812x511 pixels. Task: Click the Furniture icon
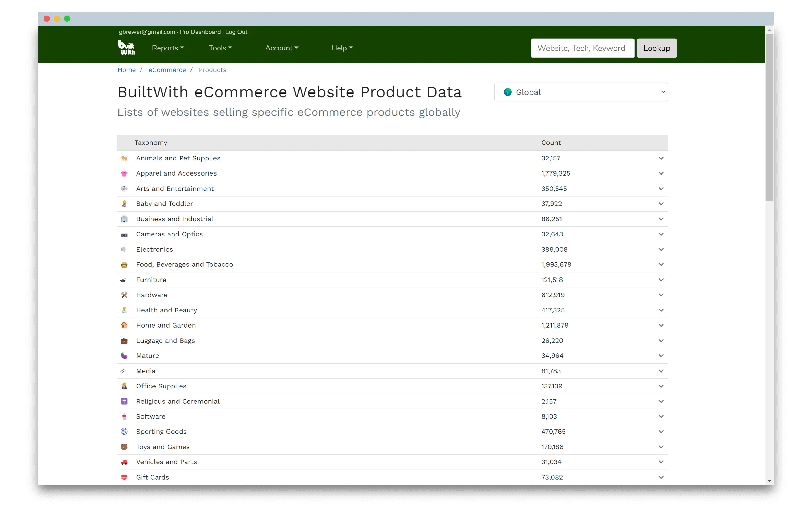123,280
